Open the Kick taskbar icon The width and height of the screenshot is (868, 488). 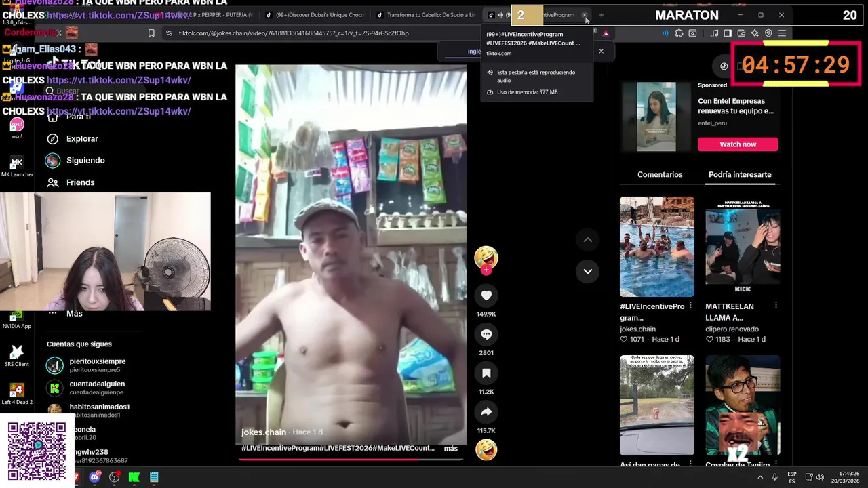[134, 477]
